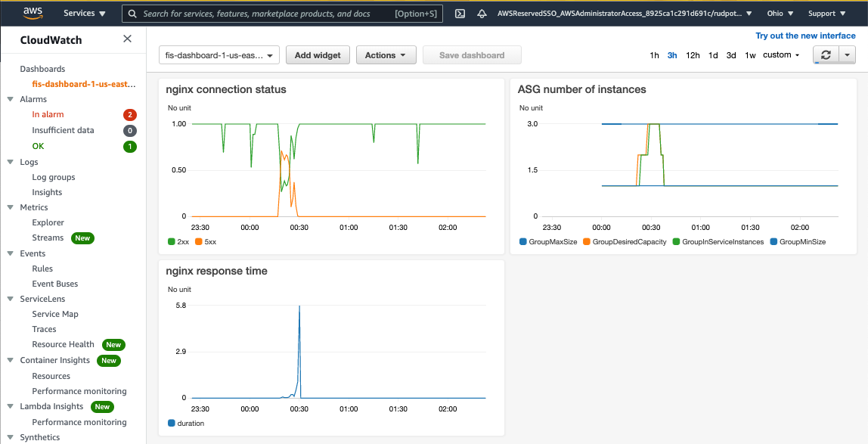Open AWS CloudShell terminal icon
Viewport: 868px width, 444px height.
pyautogui.click(x=460, y=14)
